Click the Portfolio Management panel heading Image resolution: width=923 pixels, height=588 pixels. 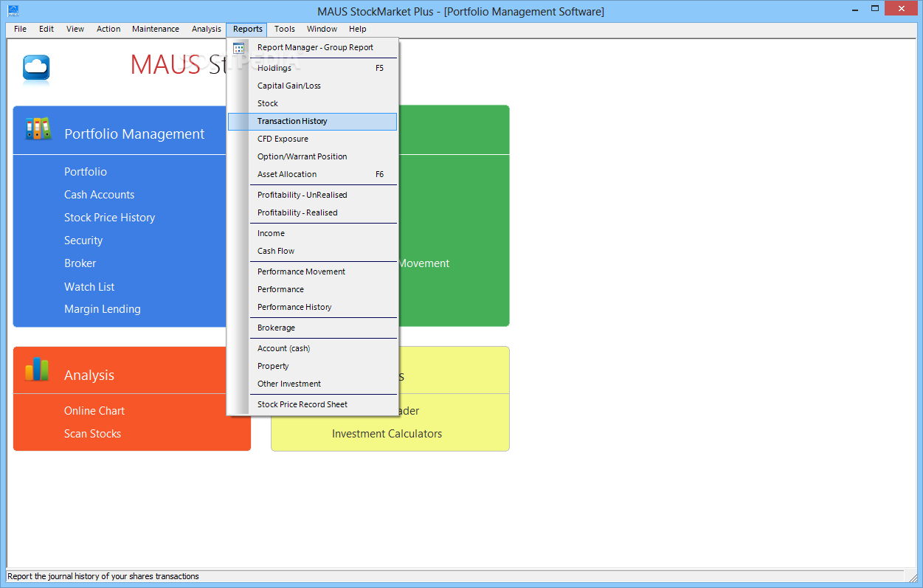pos(134,134)
